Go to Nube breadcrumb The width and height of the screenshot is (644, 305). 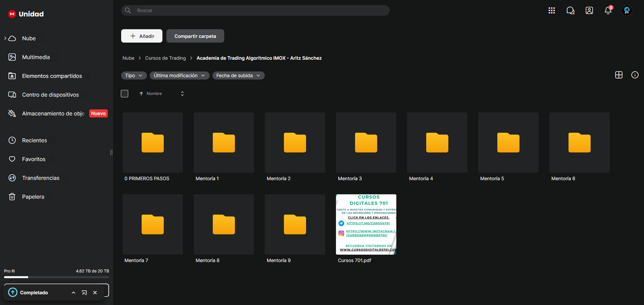pos(128,58)
